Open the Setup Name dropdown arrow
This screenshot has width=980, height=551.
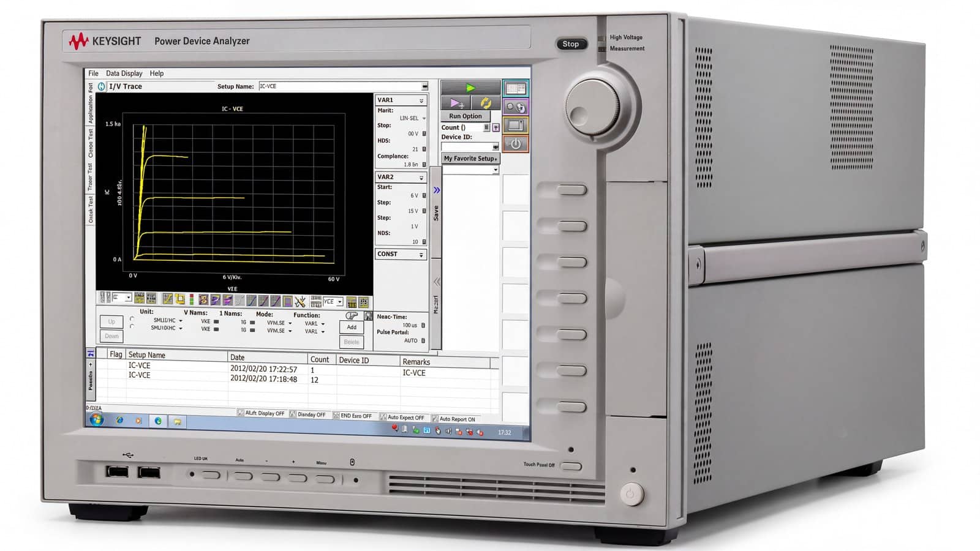[x=424, y=86]
